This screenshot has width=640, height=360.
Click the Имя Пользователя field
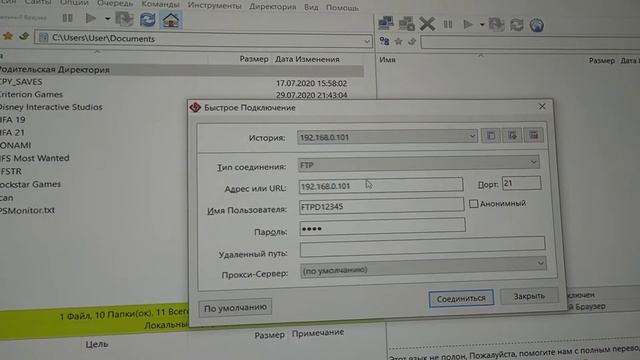point(381,205)
